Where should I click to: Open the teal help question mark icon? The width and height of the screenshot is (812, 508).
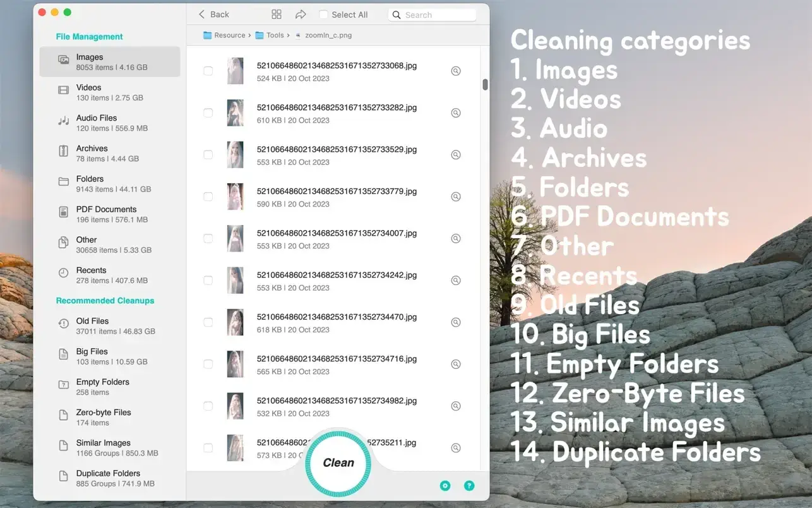[x=469, y=486]
